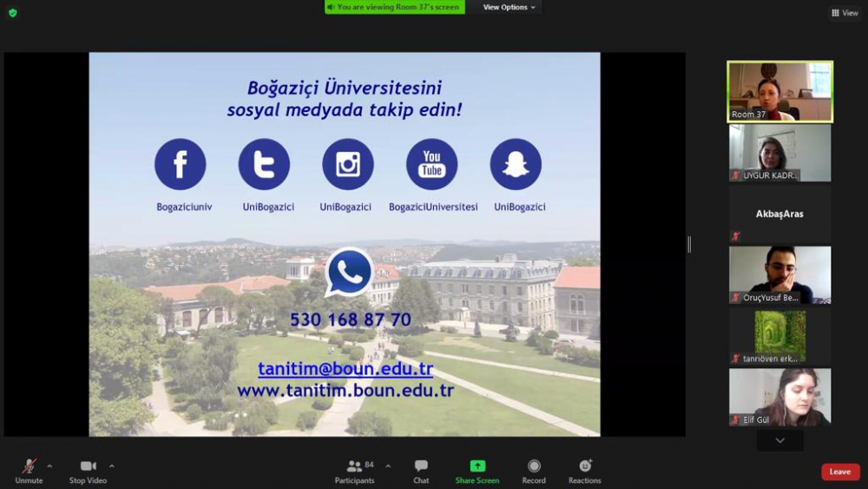Select the tanrıöven erk... participant thumbnail
868x489 pixels.
[780, 336]
